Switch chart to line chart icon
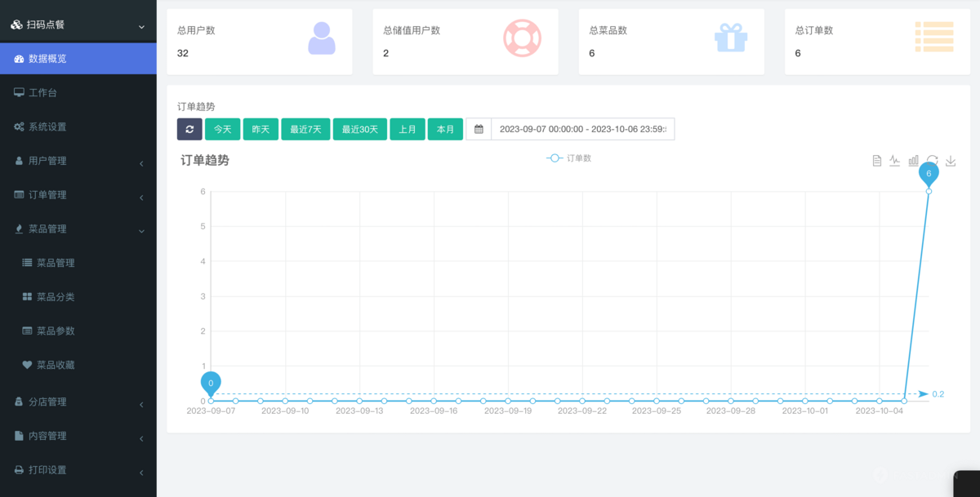This screenshot has height=497, width=980. 895,161
